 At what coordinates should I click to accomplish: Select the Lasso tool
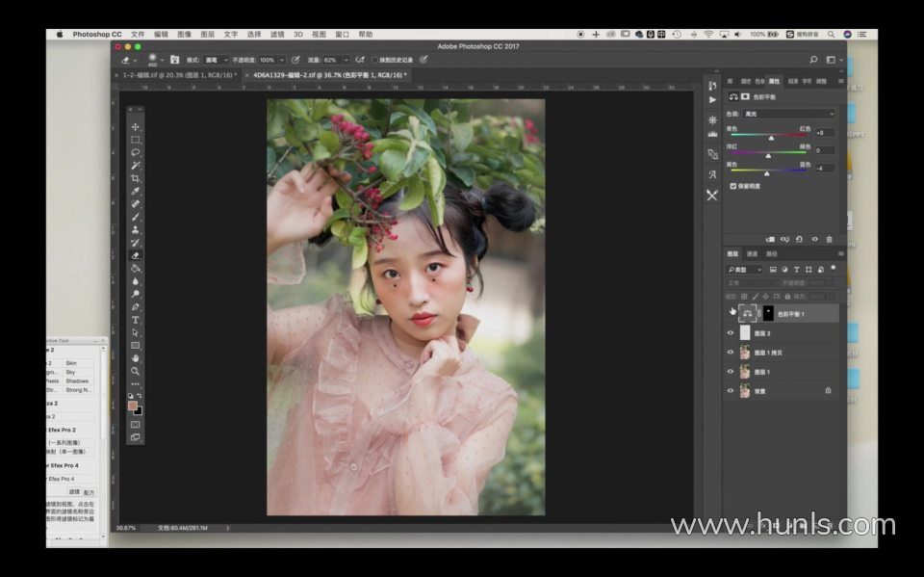click(x=136, y=153)
